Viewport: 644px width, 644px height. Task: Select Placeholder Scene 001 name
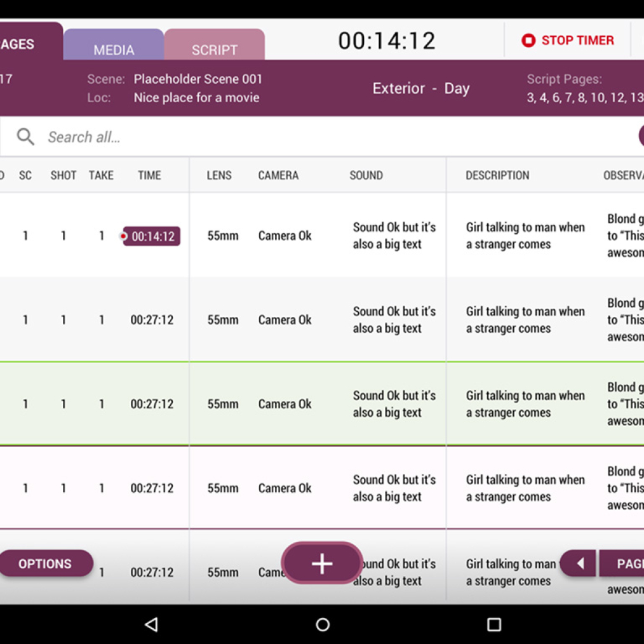pyautogui.click(x=198, y=79)
